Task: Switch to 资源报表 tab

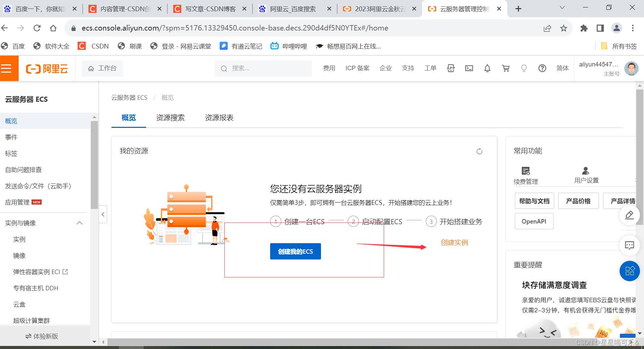Action: 219,118
